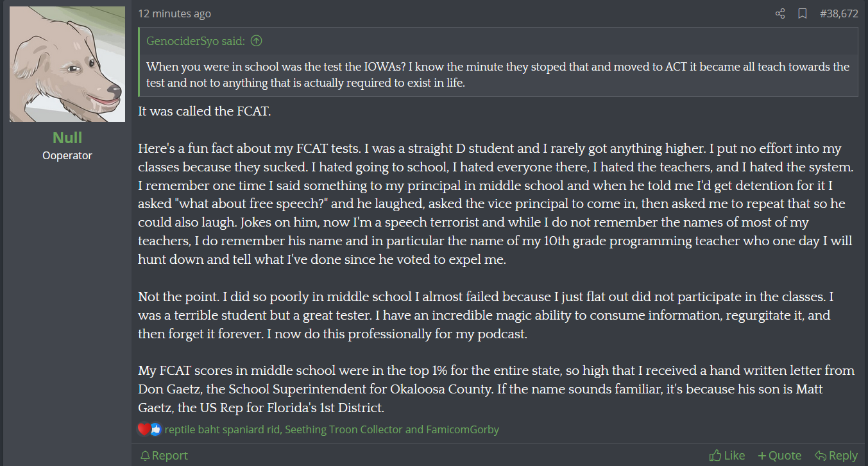
Task: Click the "GenociderSyo said:" quote attribution
Action: pyautogui.click(x=196, y=41)
